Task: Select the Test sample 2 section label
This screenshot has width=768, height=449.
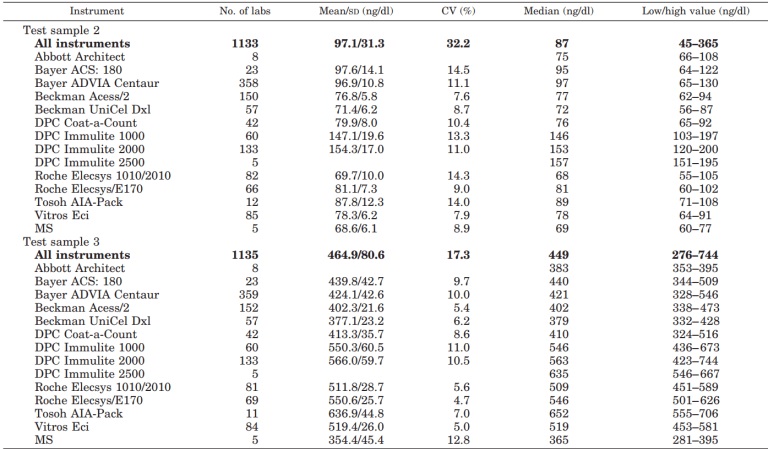Action: (64, 32)
